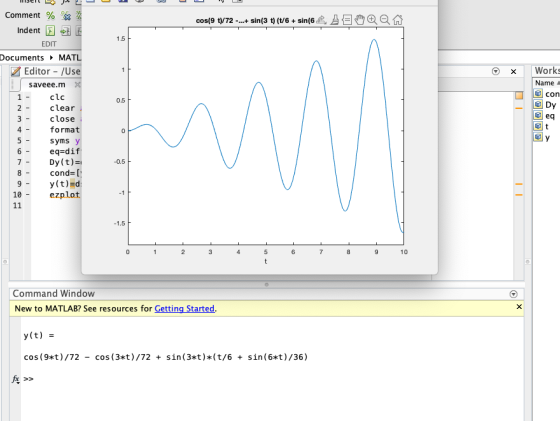Click the increase indent icon
560x421 pixels.
pyautogui.click(x=65, y=31)
